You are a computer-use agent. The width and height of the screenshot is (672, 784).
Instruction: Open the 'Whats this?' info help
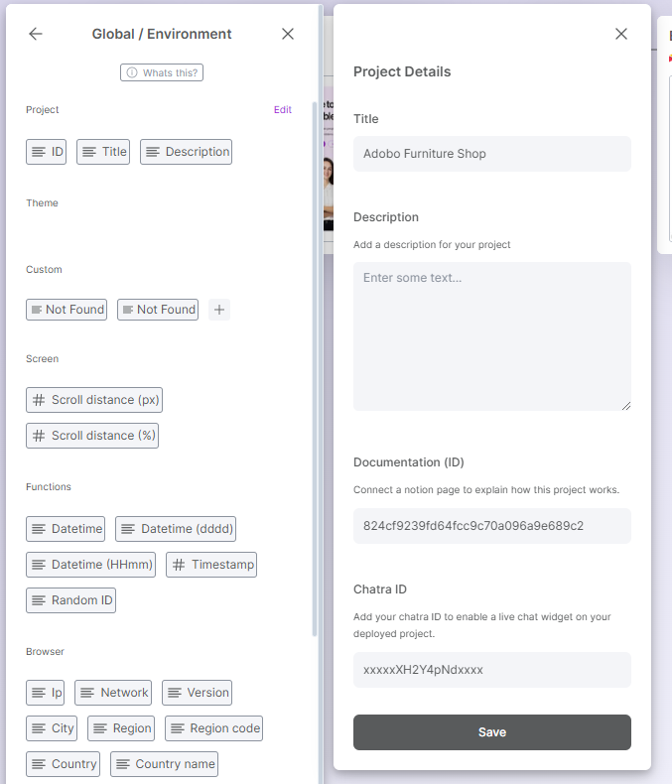coord(162,72)
